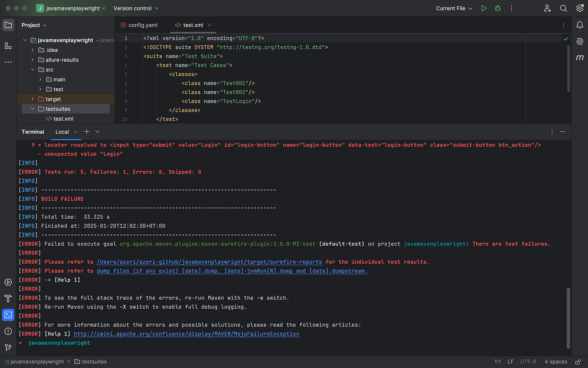
Task: Show more tool windows ellipsis in left sidebar
Action: (8, 62)
